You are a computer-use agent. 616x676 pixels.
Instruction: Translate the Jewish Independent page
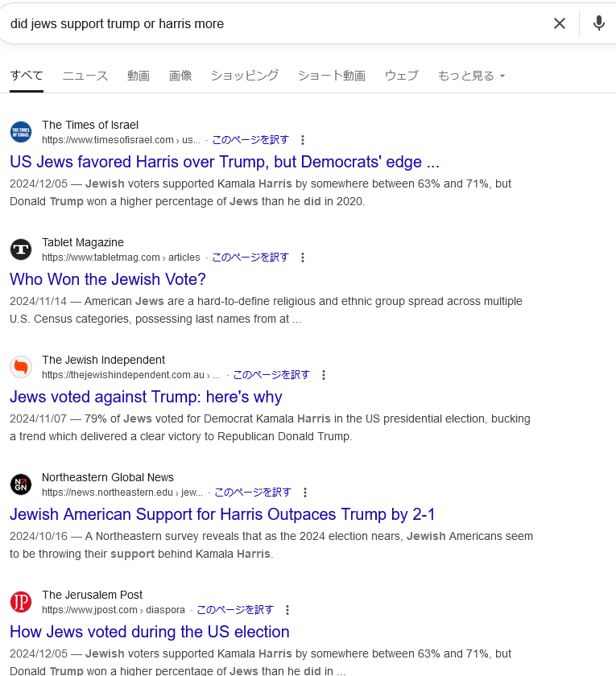tap(271, 375)
